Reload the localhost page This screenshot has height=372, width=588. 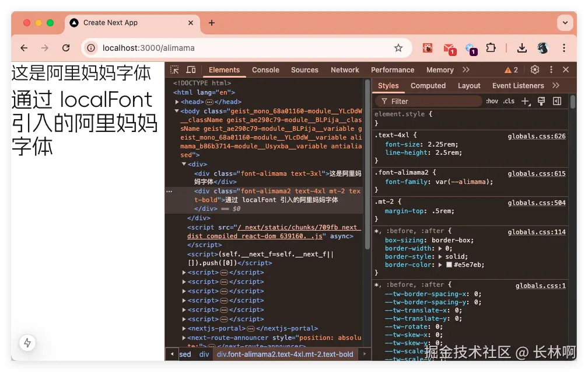pos(66,48)
